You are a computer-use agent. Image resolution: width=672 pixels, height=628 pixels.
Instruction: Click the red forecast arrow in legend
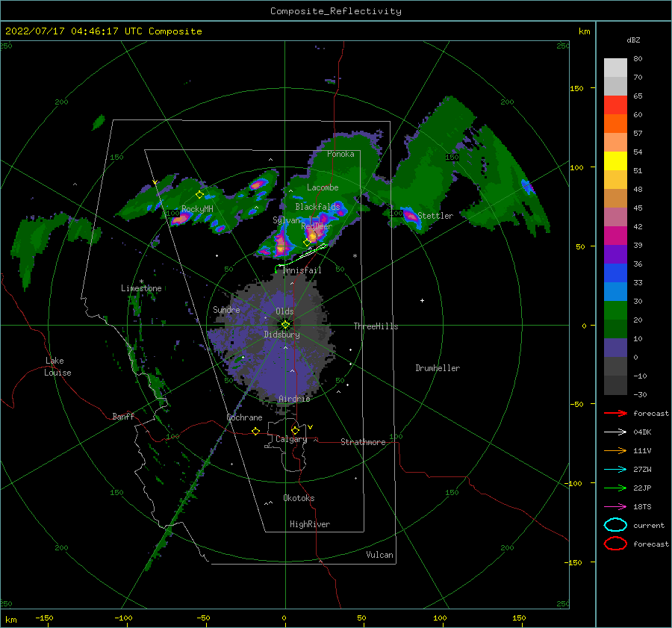[615, 413]
